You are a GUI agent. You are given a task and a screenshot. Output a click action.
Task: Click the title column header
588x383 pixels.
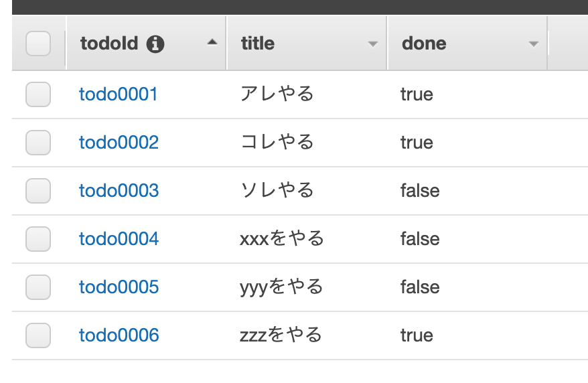pyautogui.click(x=306, y=43)
